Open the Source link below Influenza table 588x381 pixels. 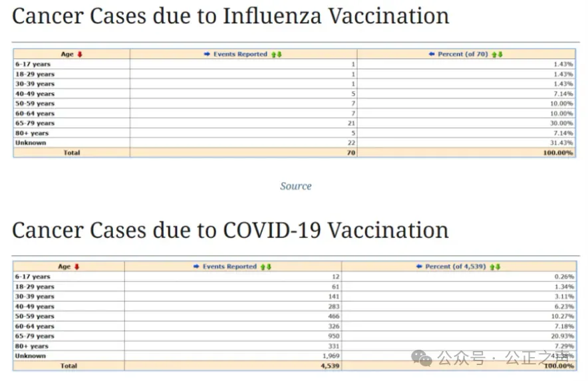tap(295, 186)
